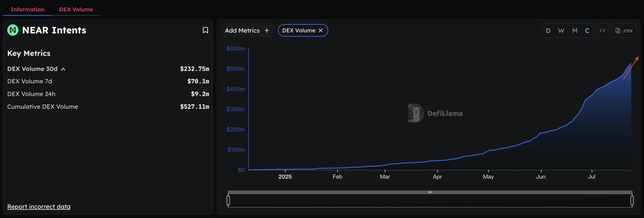This screenshot has height=218, width=644.
Task: Click the right handle of range slider
Action: click(632, 200)
